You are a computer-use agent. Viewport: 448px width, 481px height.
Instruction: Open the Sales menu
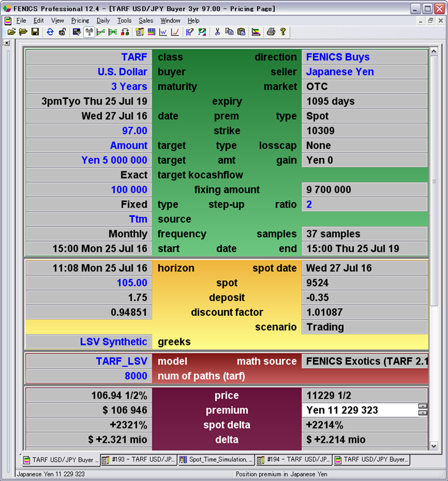click(146, 20)
